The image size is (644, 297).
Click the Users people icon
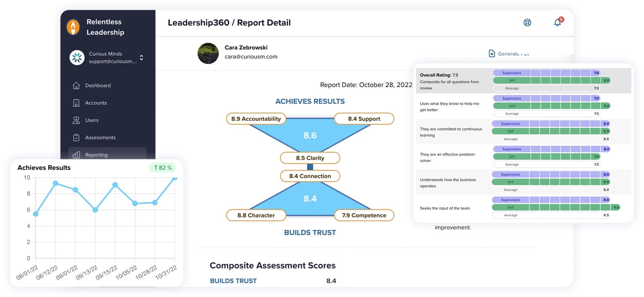76,120
